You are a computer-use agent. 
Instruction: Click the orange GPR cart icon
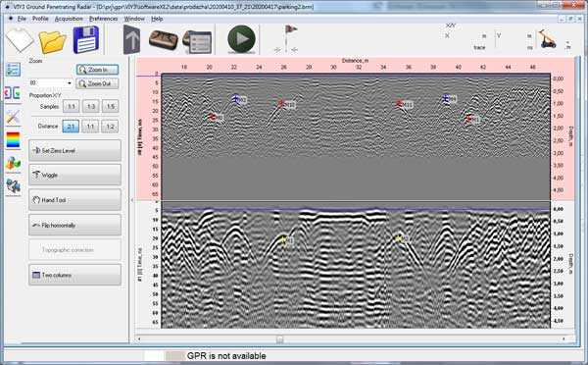548,39
